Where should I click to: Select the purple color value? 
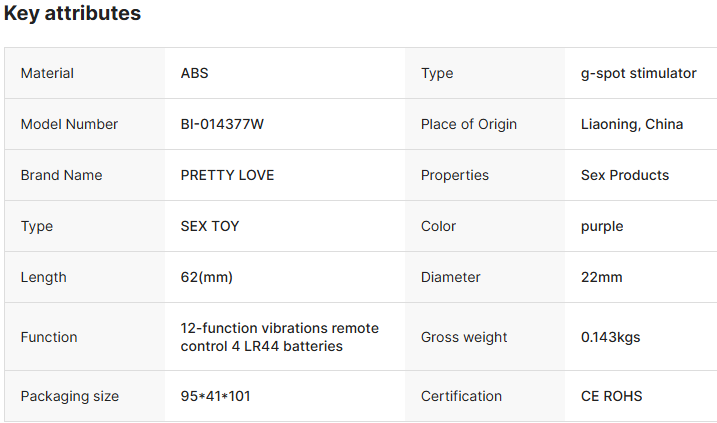pos(602,226)
